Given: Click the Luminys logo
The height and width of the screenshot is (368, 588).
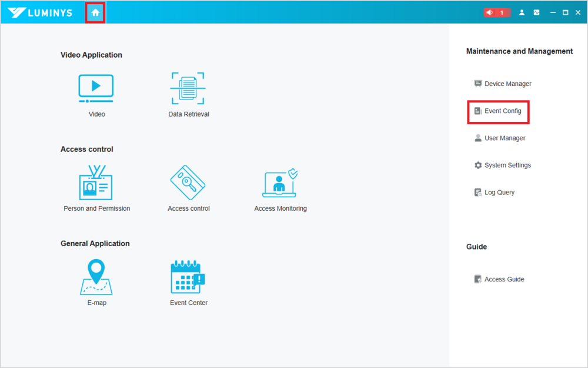Looking at the screenshot, I should tap(40, 12).
